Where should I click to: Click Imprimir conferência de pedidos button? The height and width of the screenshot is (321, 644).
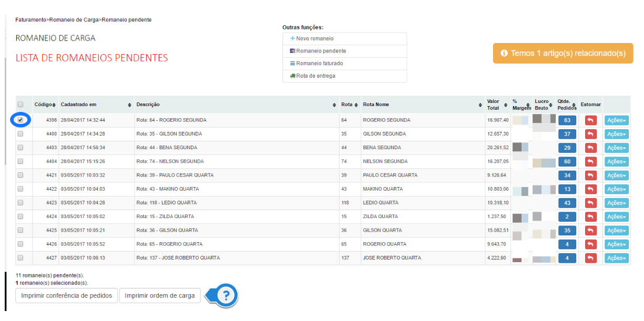tap(66, 296)
